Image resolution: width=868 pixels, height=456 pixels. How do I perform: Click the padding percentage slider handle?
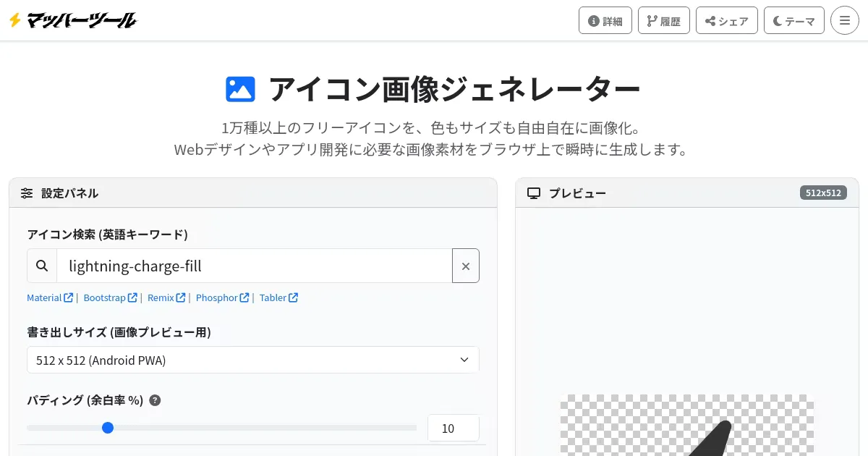tap(108, 428)
